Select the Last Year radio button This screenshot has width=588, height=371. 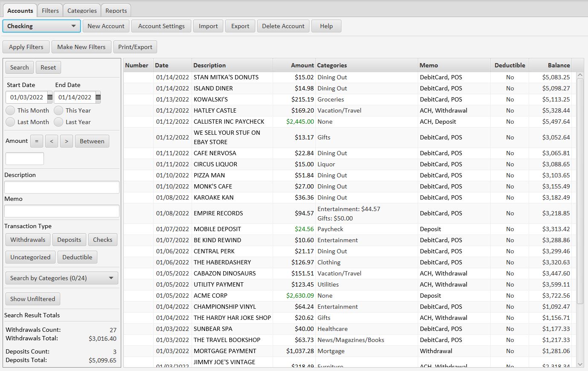click(58, 122)
